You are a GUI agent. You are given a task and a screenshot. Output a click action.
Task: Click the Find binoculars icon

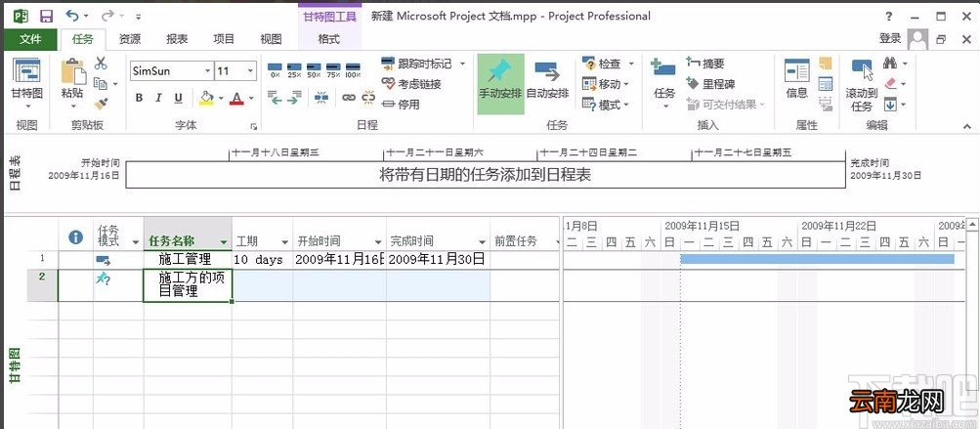(x=891, y=64)
